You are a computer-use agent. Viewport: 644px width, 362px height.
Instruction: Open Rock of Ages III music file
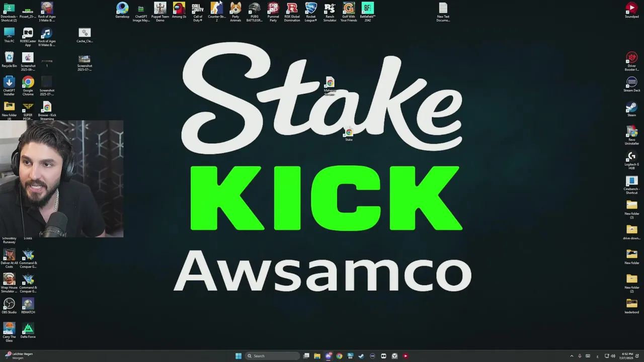coord(47,38)
